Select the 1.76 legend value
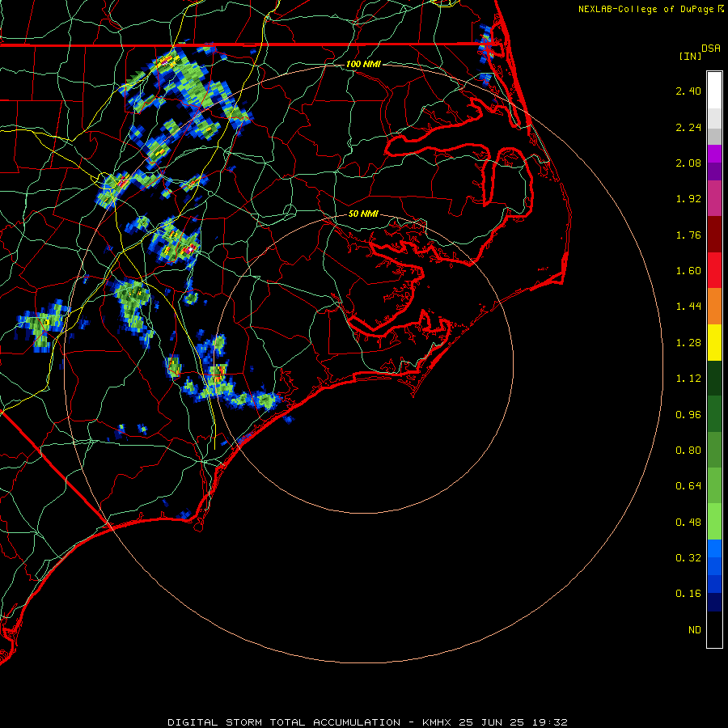Viewport: 728px width, 728px height. pos(688,235)
